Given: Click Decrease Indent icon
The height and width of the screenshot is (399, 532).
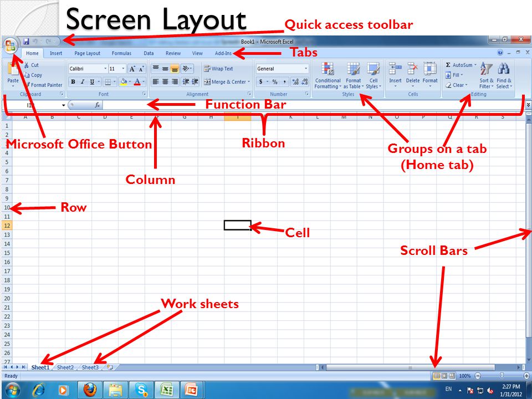Looking at the screenshot, I should point(186,82).
